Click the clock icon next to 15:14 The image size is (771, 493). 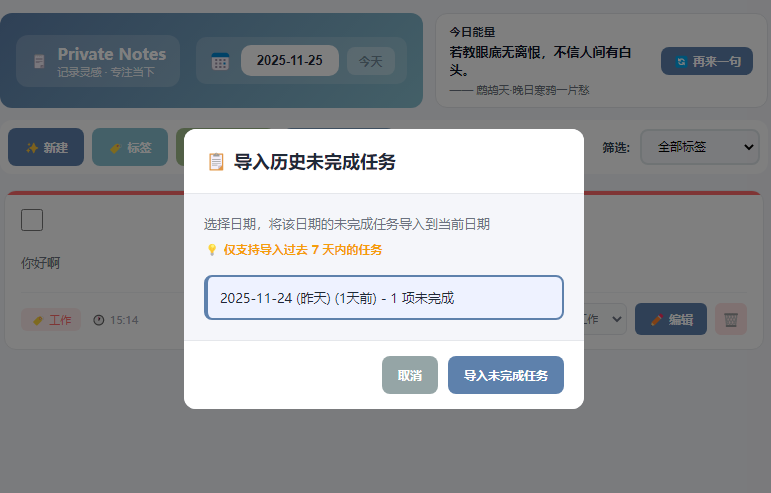pyautogui.click(x=99, y=320)
